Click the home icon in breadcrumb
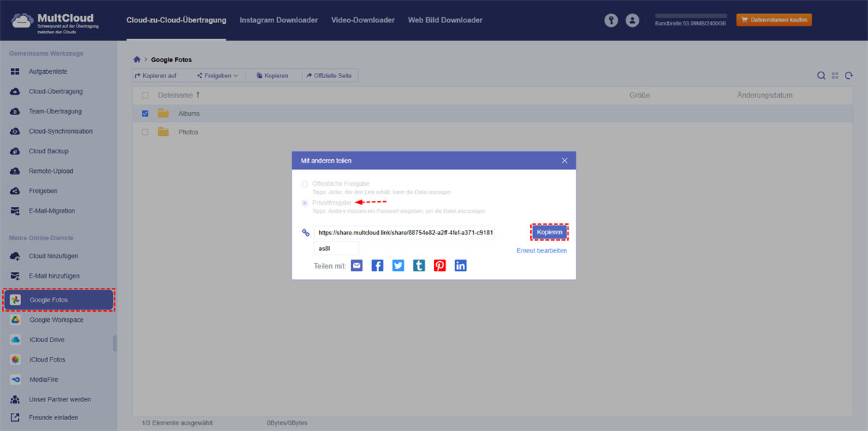The height and width of the screenshot is (431, 868). point(137,59)
